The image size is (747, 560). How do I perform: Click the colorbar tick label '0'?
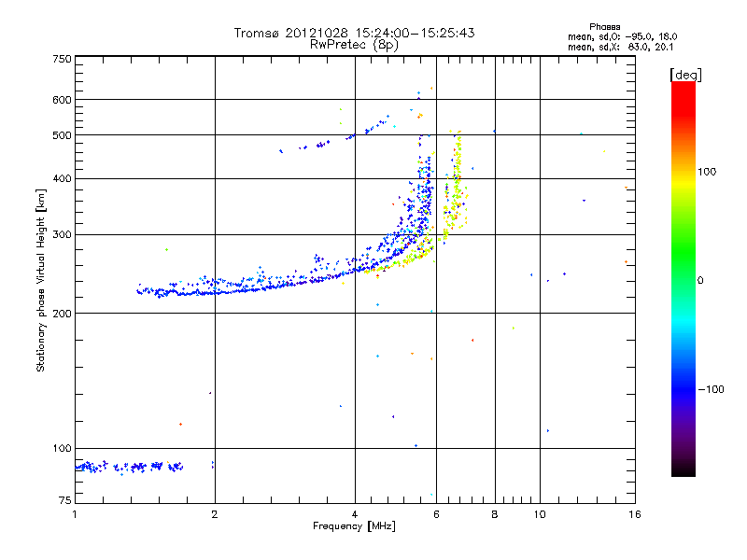click(699, 281)
